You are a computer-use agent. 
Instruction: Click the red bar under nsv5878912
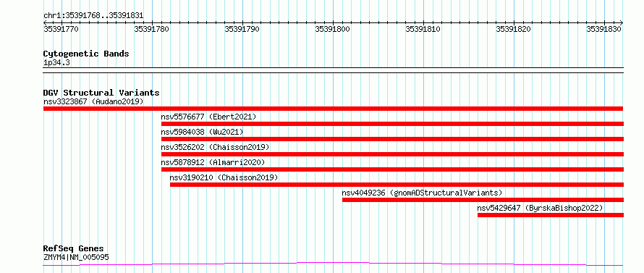pos(392,169)
